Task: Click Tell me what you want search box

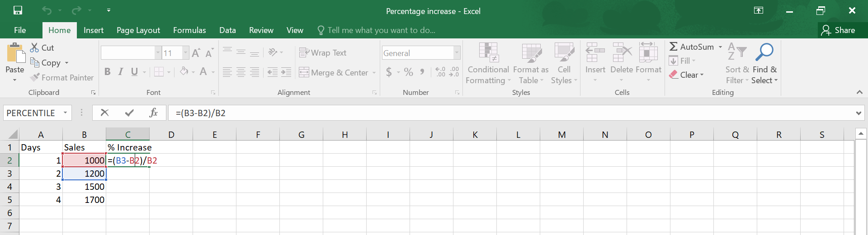Action: coord(377,30)
